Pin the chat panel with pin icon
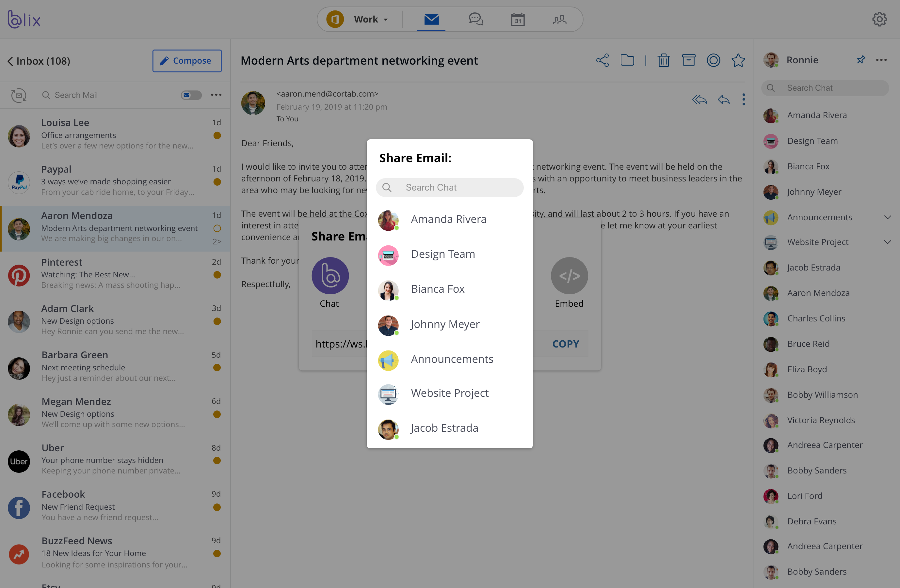Image resolution: width=900 pixels, height=588 pixels. (861, 60)
